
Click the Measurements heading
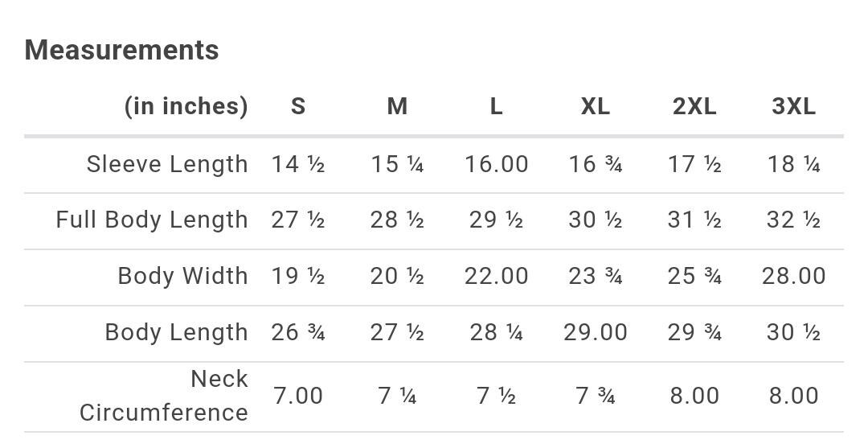[x=122, y=50]
